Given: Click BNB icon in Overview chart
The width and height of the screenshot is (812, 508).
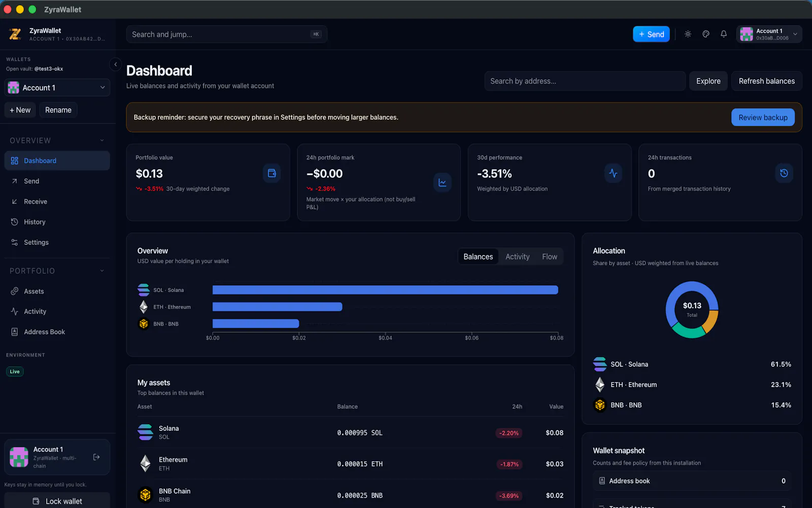Looking at the screenshot, I should [144, 324].
